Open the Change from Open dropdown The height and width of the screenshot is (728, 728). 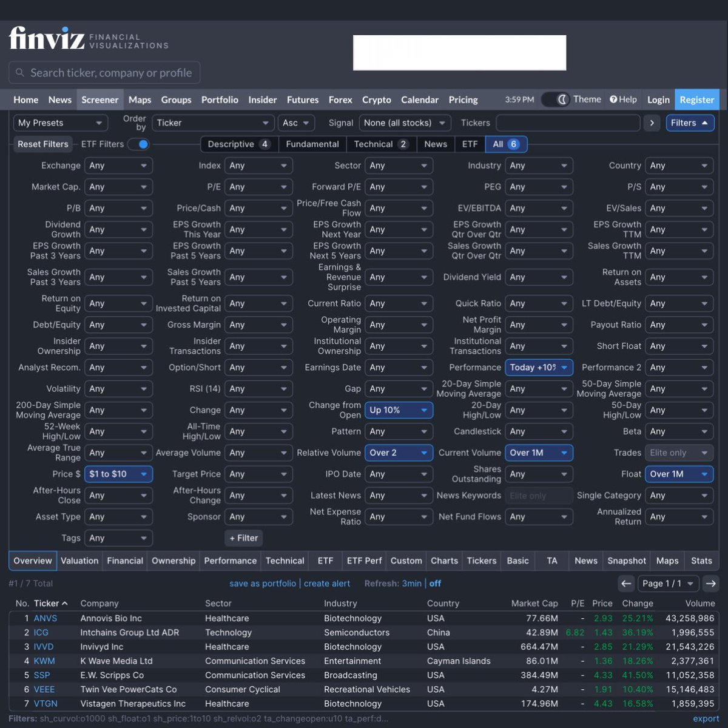(x=399, y=410)
